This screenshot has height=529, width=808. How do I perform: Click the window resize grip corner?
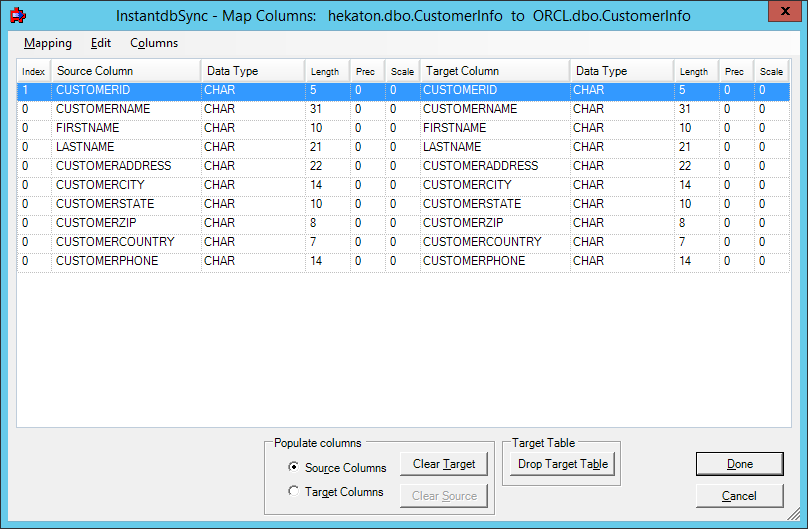click(x=794, y=514)
